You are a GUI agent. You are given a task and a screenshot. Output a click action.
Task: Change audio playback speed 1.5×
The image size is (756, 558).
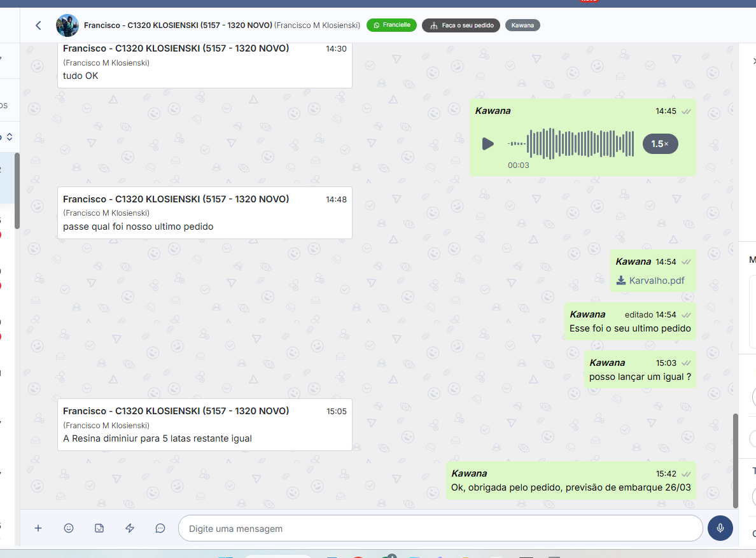click(660, 144)
